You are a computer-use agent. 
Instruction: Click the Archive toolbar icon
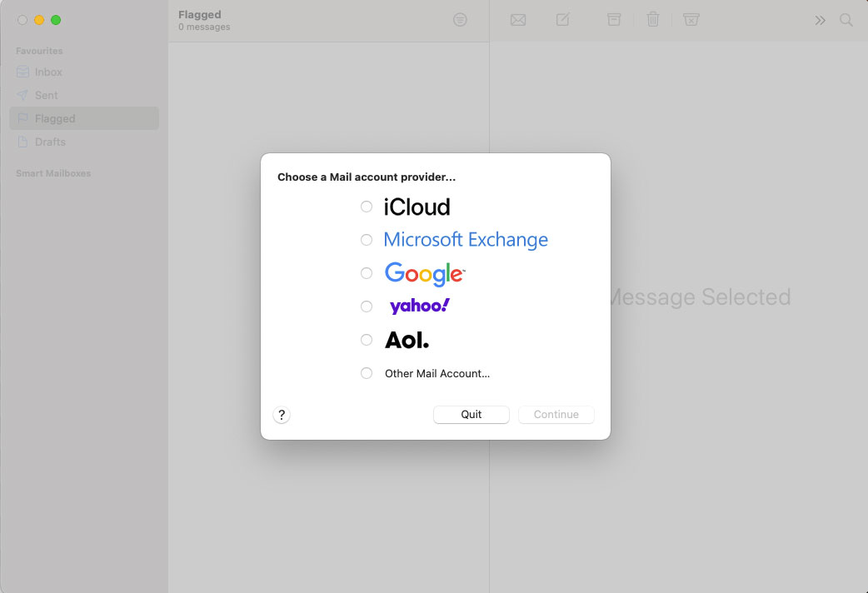tap(614, 20)
